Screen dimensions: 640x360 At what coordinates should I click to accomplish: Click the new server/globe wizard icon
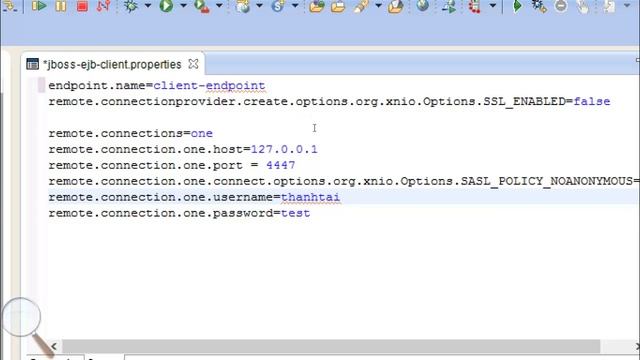tap(243, 6)
